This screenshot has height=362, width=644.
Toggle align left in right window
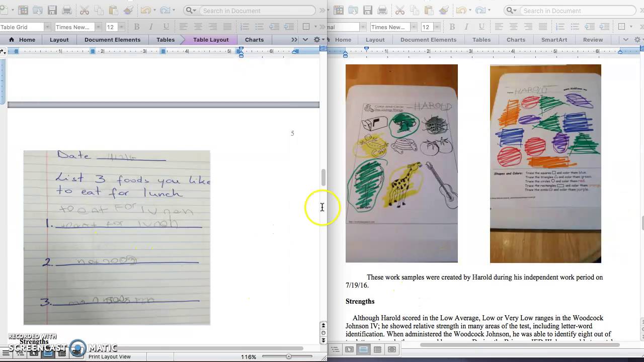[499, 27]
